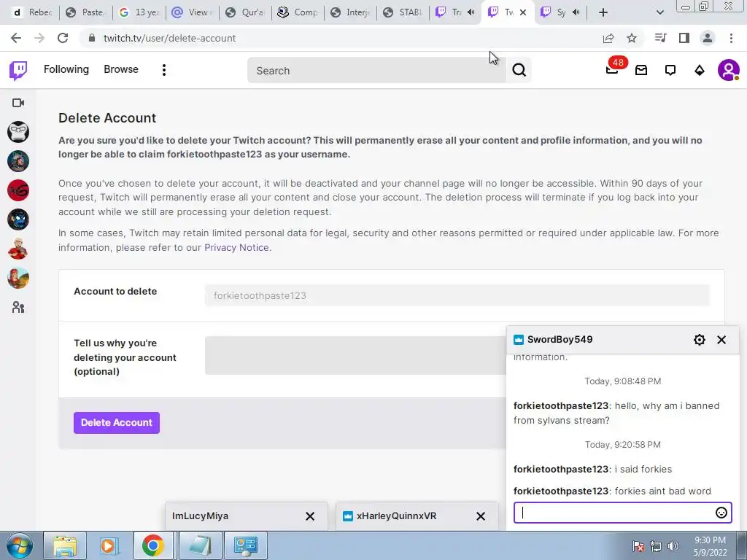This screenshot has width=747, height=560.
Task: Close the active Twitch tab
Action: [x=523, y=12]
